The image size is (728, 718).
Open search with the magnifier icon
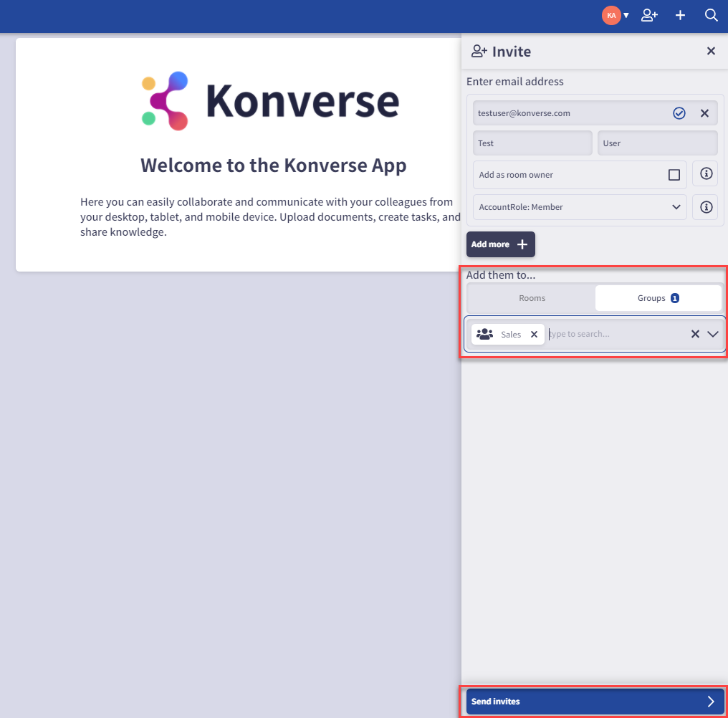pos(711,15)
